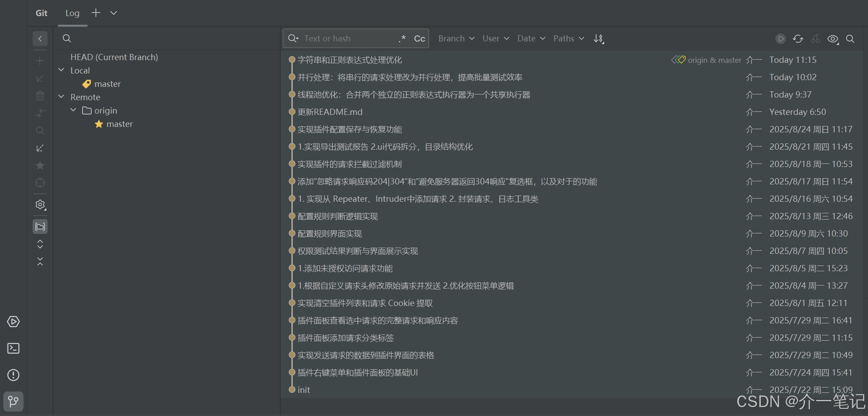The image size is (868, 416).
Task: Open the Terminal tool window icon
Action: click(x=13, y=348)
